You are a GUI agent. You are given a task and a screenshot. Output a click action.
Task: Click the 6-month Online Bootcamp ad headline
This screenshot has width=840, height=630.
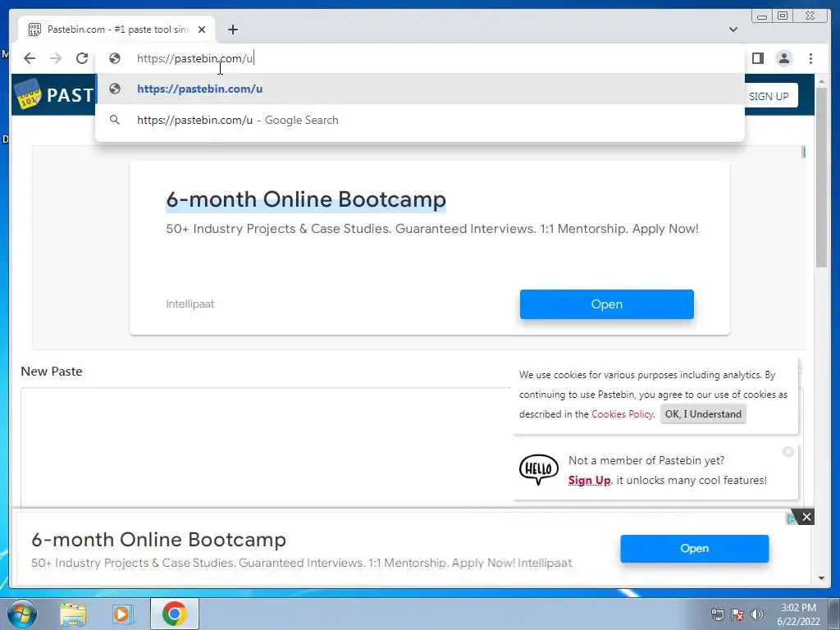(306, 199)
